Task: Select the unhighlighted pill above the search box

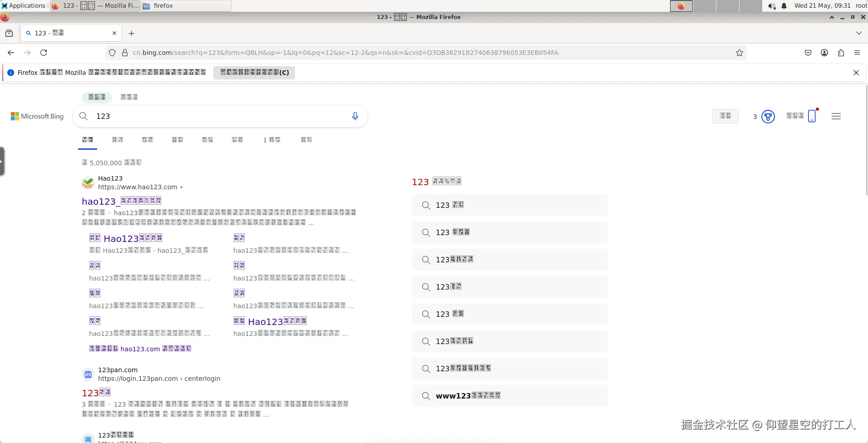Action: click(x=129, y=97)
